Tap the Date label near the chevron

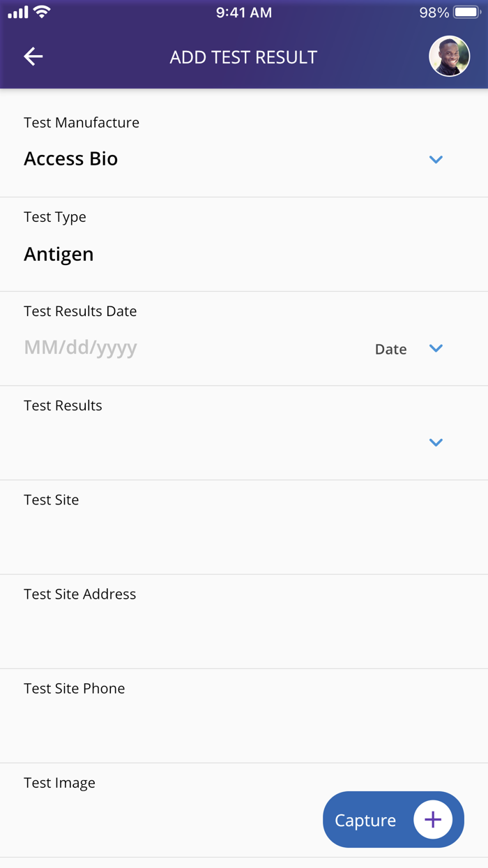coord(390,349)
